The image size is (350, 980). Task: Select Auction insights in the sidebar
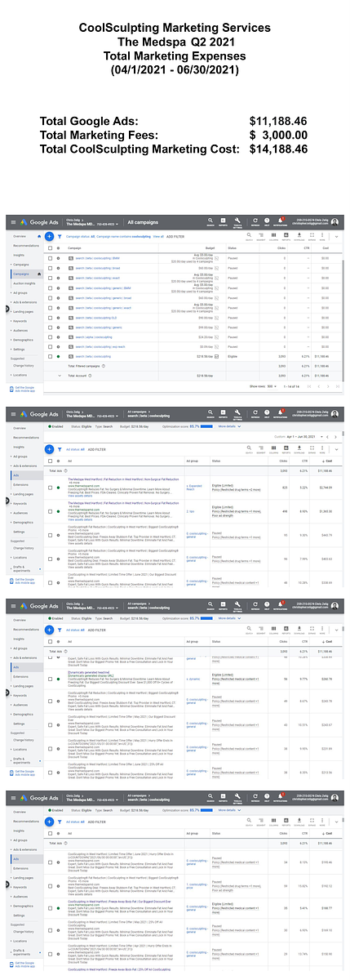[x=24, y=282]
